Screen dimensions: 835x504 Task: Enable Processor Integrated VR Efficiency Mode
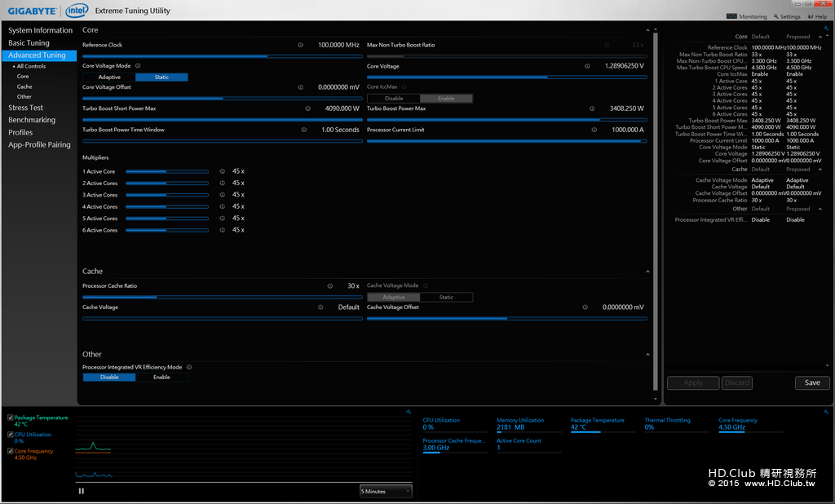tap(161, 378)
